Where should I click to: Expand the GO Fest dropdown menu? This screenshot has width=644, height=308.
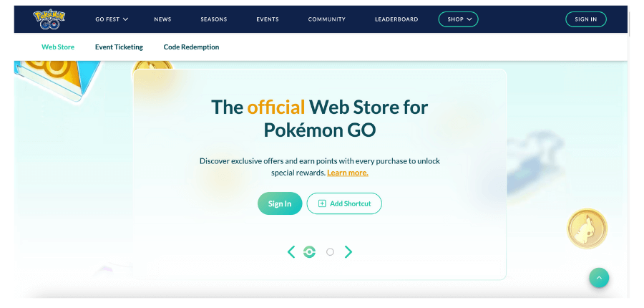click(x=112, y=19)
